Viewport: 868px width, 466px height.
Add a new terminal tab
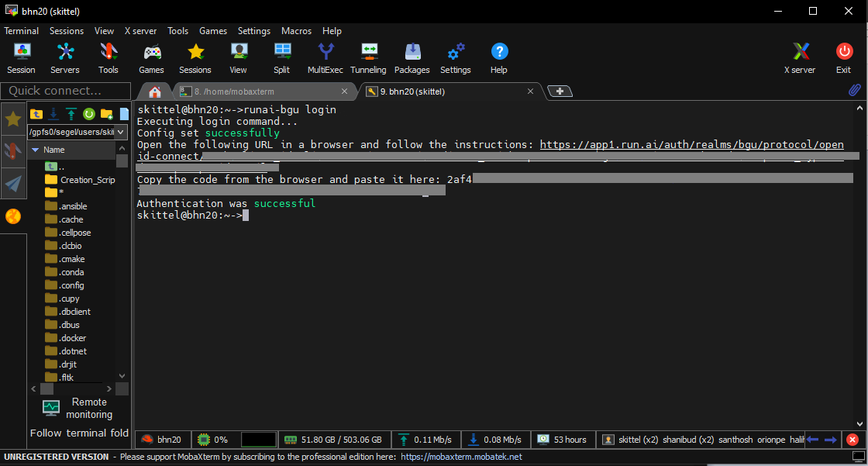(x=560, y=91)
